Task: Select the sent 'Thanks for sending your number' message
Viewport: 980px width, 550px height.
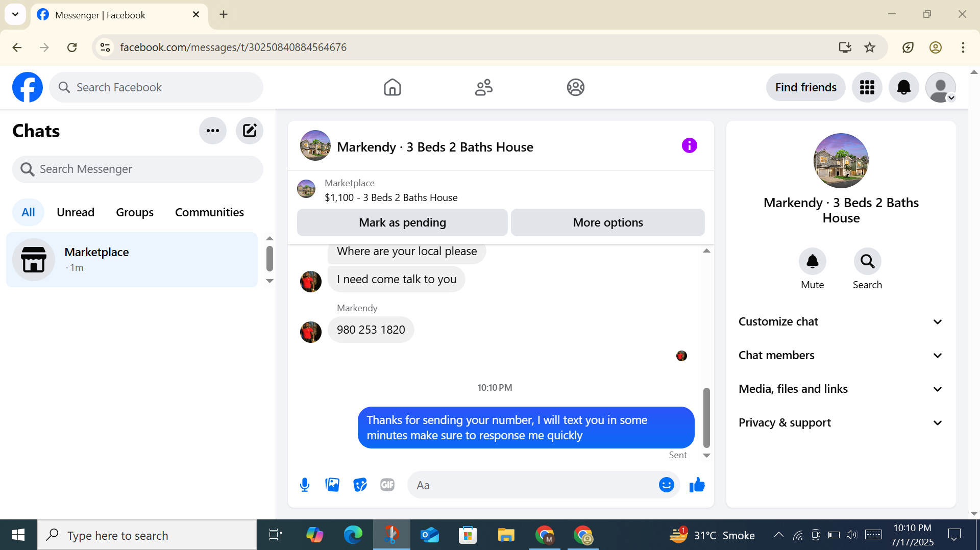Action: click(526, 428)
